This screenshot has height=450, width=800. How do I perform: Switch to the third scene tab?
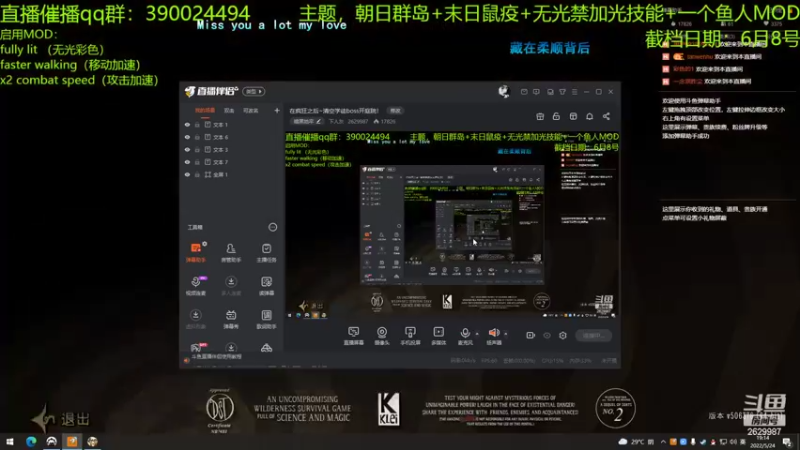pyautogui.click(x=251, y=110)
